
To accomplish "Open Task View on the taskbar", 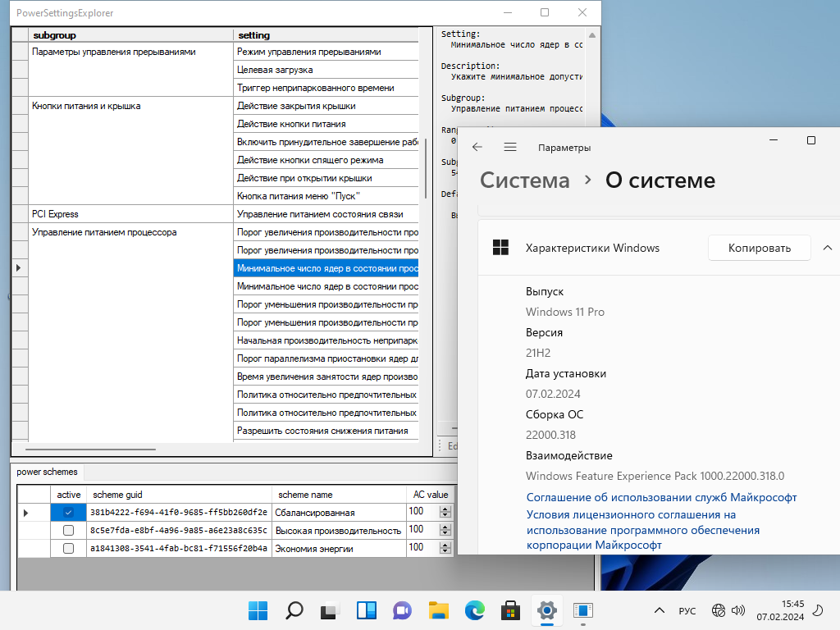I will point(330,610).
